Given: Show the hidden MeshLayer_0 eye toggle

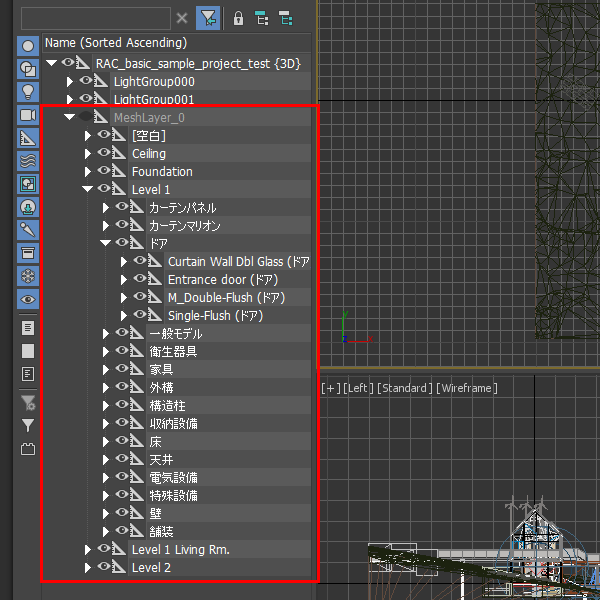Looking at the screenshot, I should [x=86, y=118].
